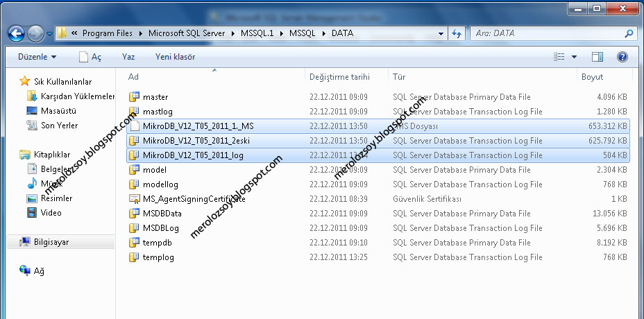This screenshot has height=319, width=644.
Task: Click 'Güvenlik Sertifikası' type cell
Action: [427, 199]
